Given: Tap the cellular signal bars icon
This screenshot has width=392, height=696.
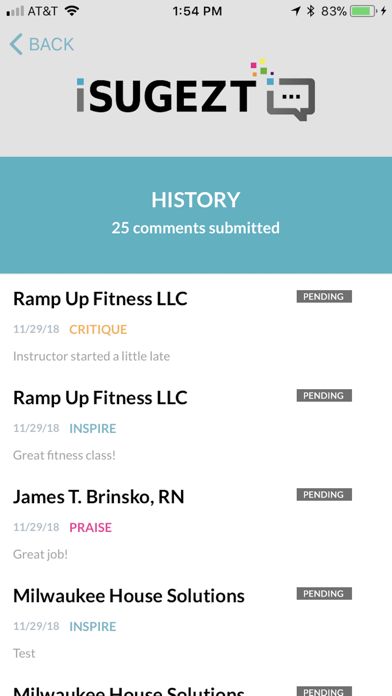Looking at the screenshot, I should tap(15, 11).
